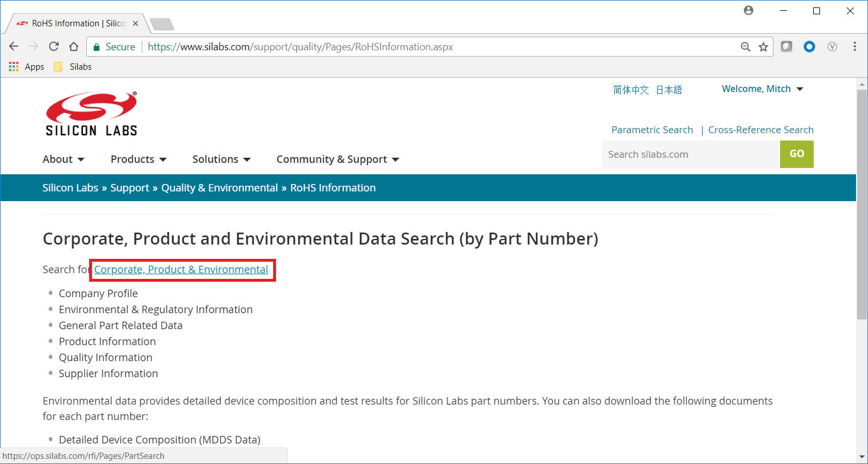Expand the Welcome, Mitch account dropdown
868x464 pixels.
763,89
